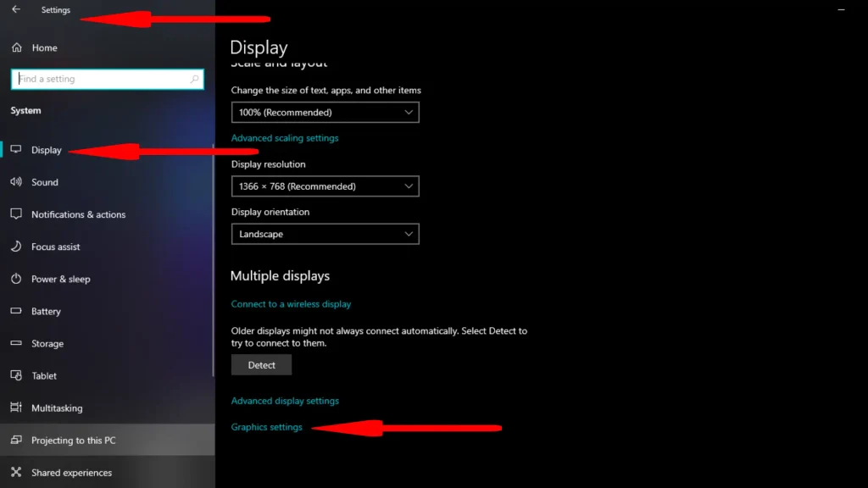This screenshot has width=868, height=488.
Task: Click the Notifications & actions icon
Action: pos(16,213)
